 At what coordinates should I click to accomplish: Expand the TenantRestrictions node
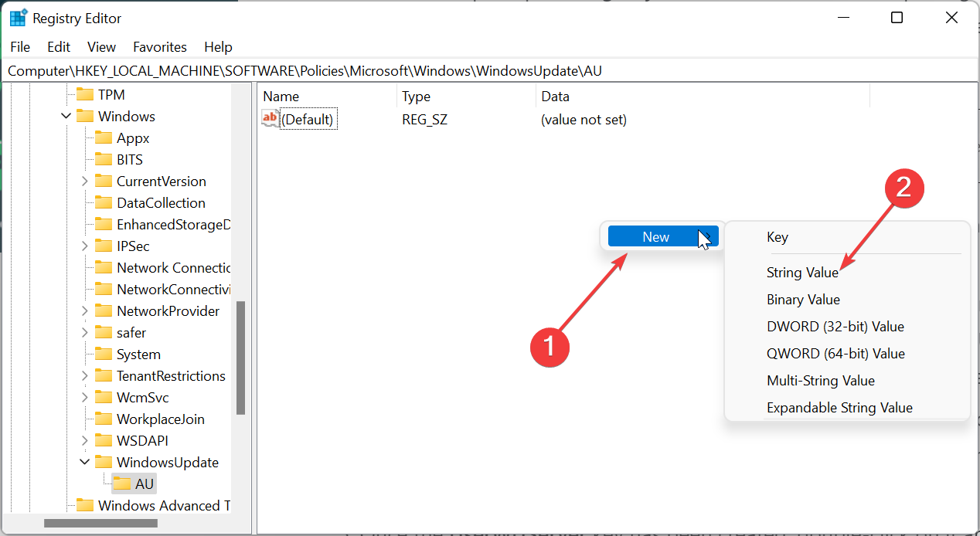click(x=84, y=376)
